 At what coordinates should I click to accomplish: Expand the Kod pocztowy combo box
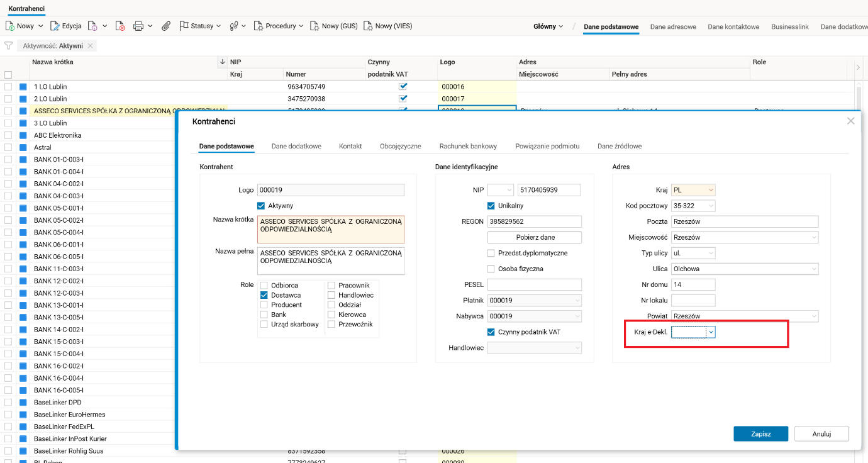[711, 206]
